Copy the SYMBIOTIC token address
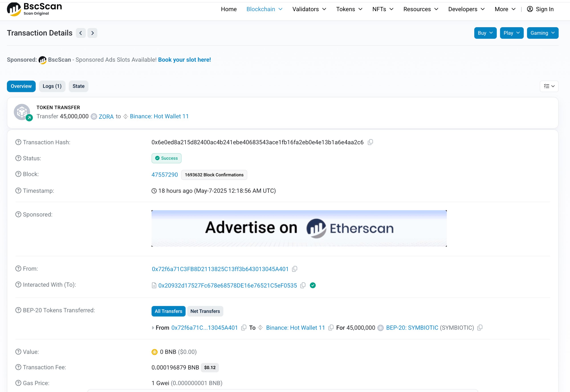Image resolution: width=570 pixels, height=392 pixels. coord(480,328)
